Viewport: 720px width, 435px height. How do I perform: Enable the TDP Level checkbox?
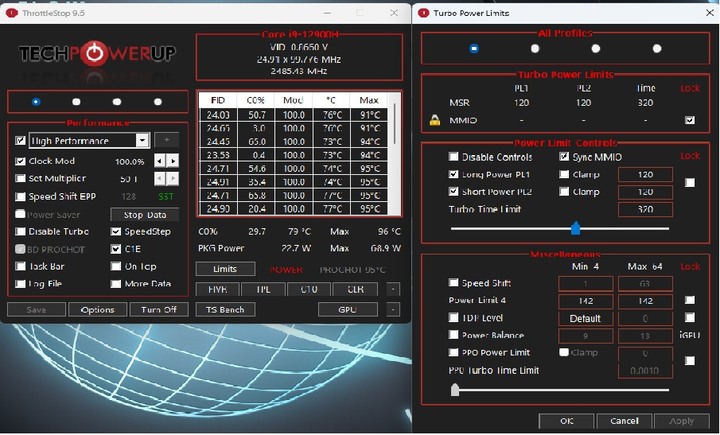click(x=453, y=317)
